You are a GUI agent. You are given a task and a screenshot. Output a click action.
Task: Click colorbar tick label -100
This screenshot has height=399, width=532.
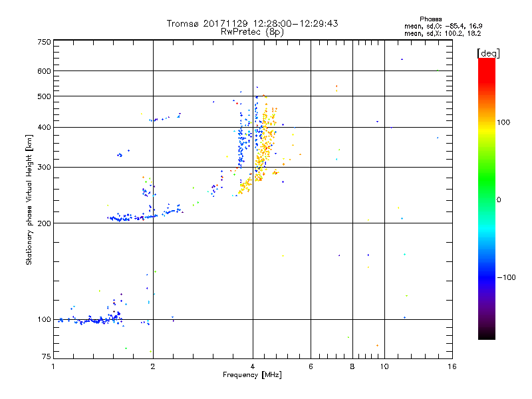pos(506,277)
